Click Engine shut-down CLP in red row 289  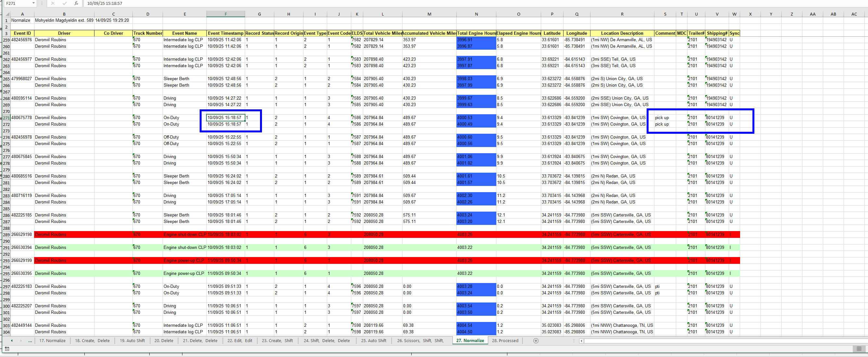[185, 235]
